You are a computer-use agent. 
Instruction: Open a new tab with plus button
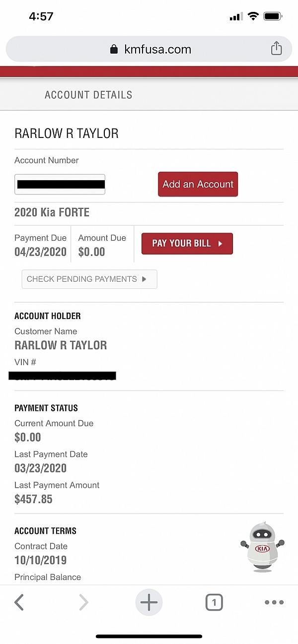[149, 602]
